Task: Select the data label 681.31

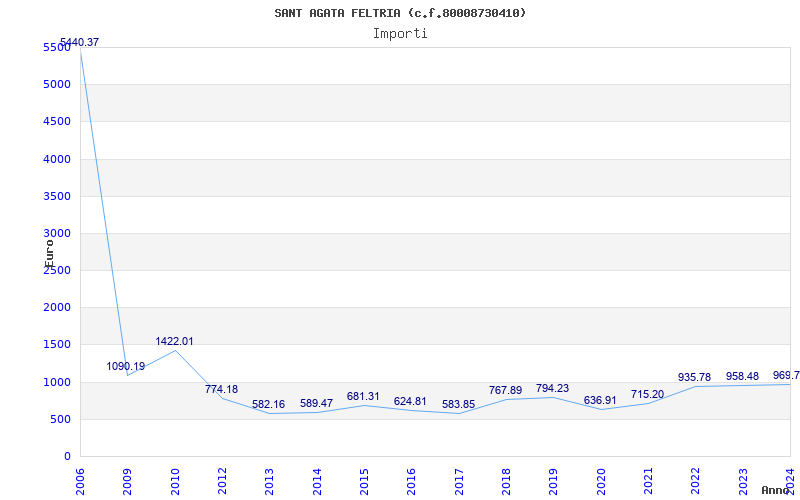Action: pyautogui.click(x=363, y=396)
